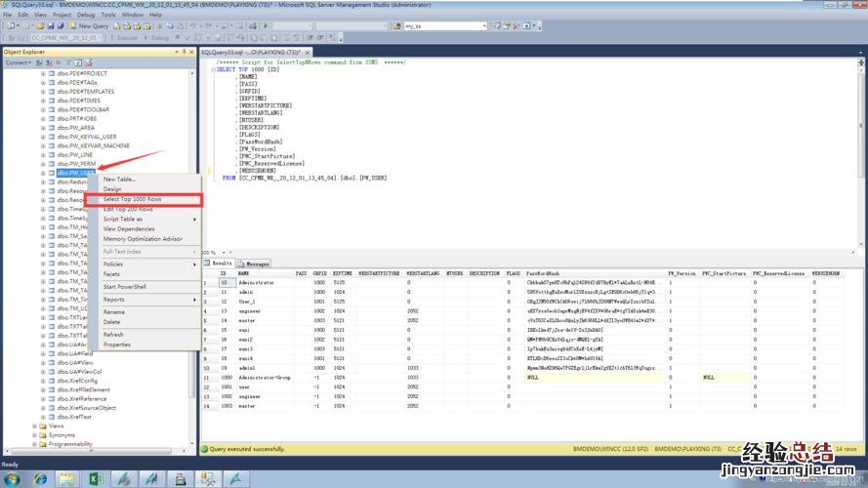Expand the Views folder node
The image size is (868, 488).
[x=35, y=427]
